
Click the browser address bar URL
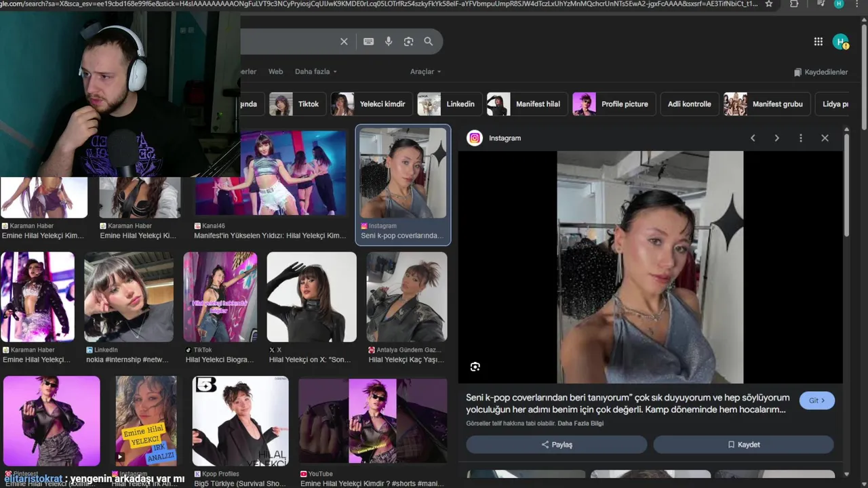coord(380,3)
